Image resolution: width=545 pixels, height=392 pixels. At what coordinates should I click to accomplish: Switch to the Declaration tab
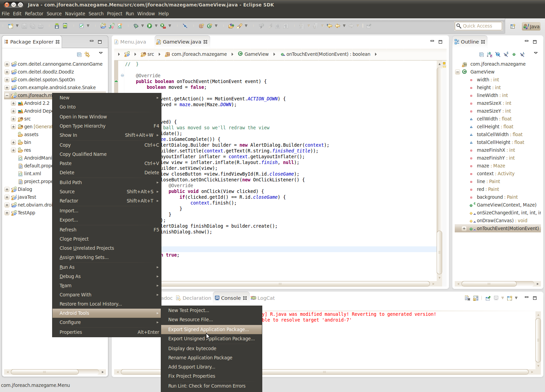[193, 298]
